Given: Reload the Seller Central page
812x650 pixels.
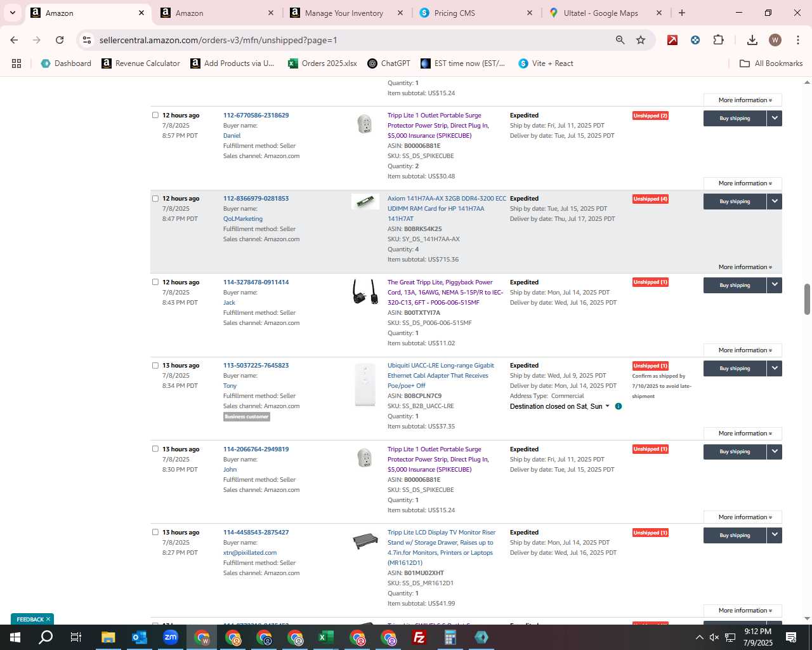Looking at the screenshot, I should 60,40.
